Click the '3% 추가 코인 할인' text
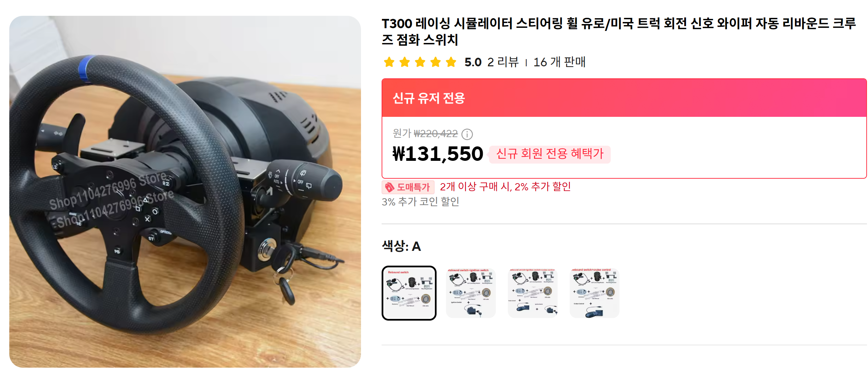This screenshot has height=378, width=868. pyautogui.click(x=420, y=202)
